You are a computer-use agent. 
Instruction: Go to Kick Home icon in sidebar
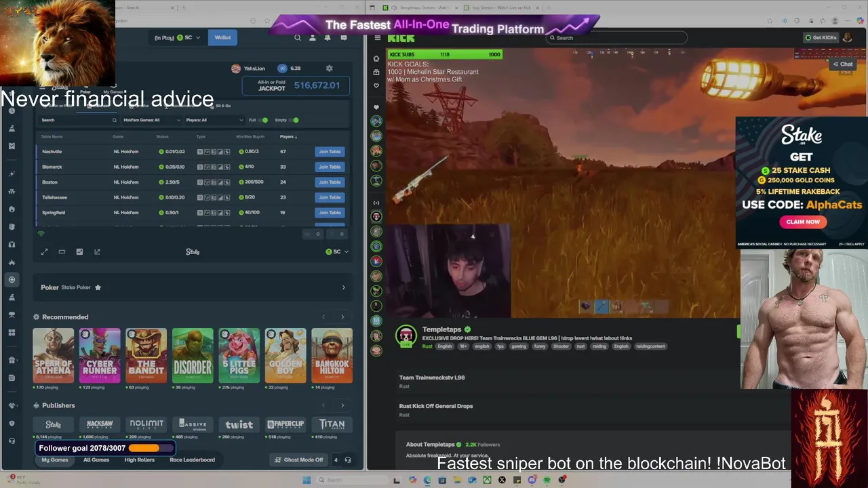tap(376, 58)
